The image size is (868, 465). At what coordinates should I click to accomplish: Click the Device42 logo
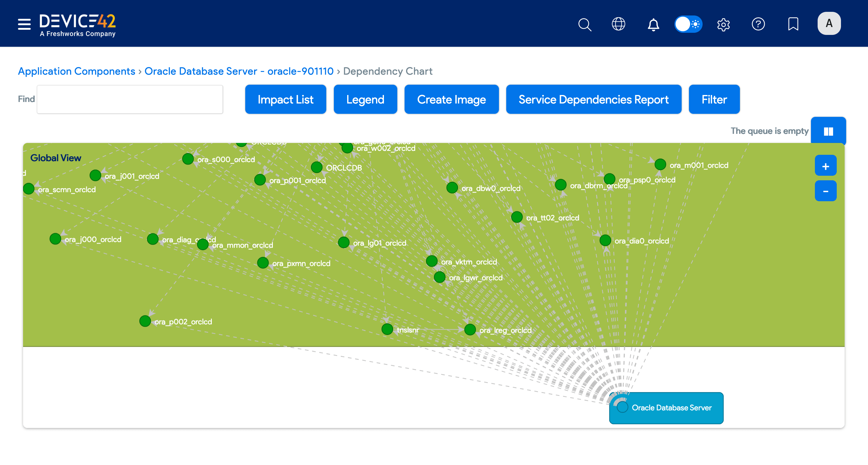point(78,24)
